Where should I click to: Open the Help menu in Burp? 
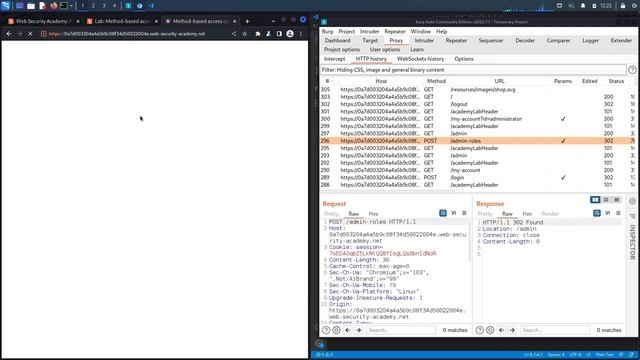442,31
